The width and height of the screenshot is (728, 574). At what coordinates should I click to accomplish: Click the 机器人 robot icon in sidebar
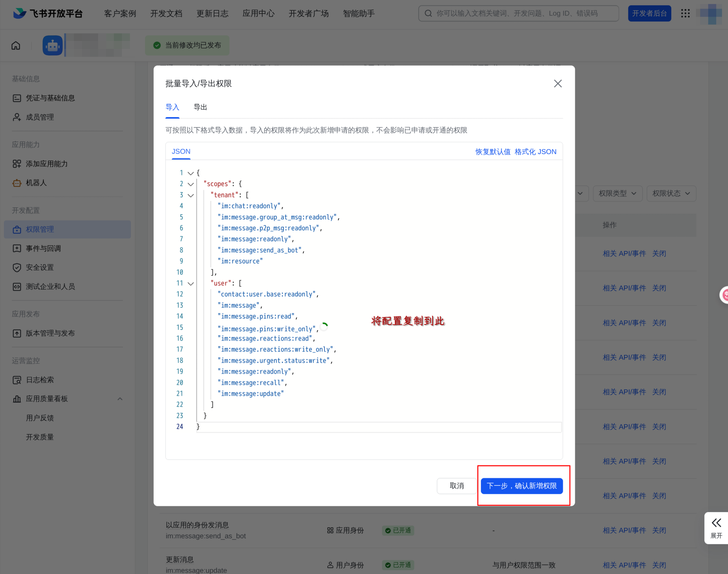click(x=17, y=183)
